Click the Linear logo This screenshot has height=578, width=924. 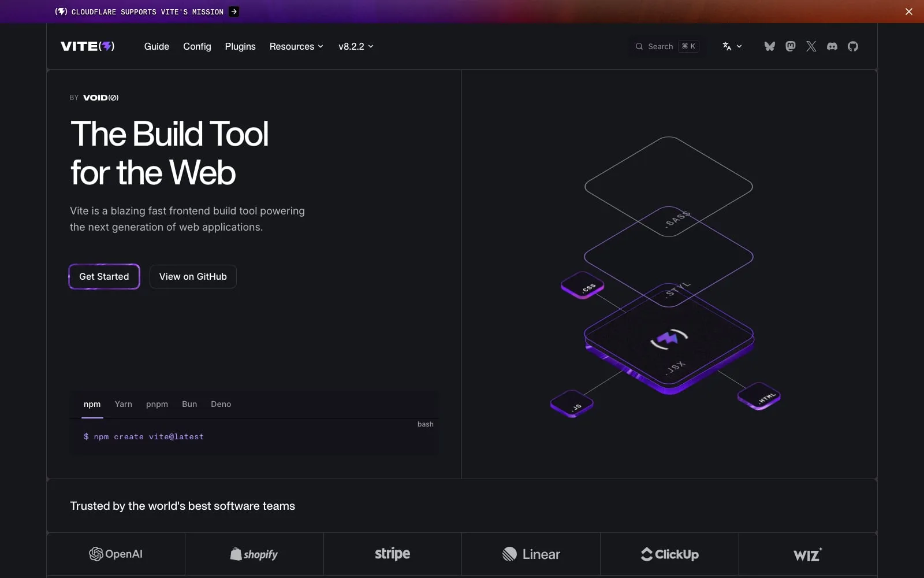point(531,554)
